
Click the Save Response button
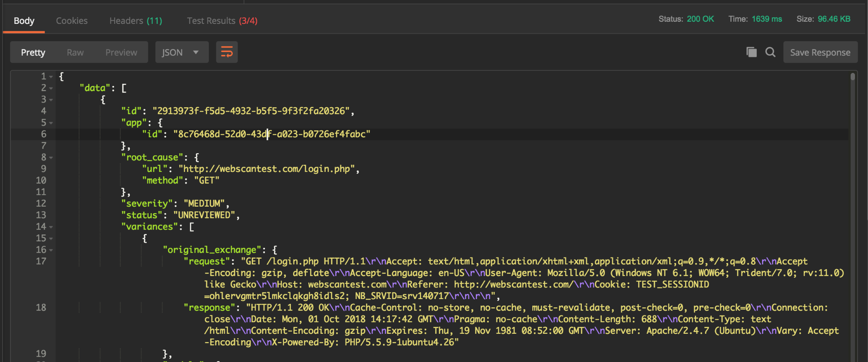(x=820, y=53)
